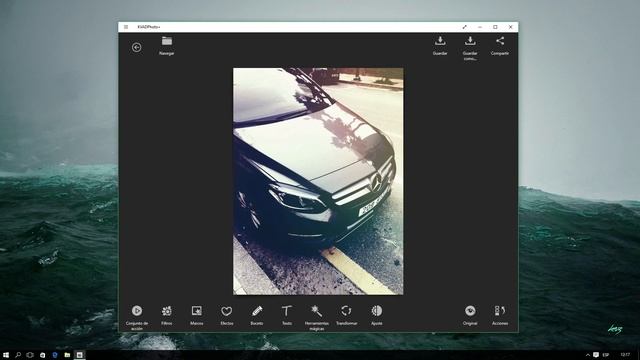Screen dimensions: 640x360
Task: Open the taskbar clock
Action: point(625,355)
